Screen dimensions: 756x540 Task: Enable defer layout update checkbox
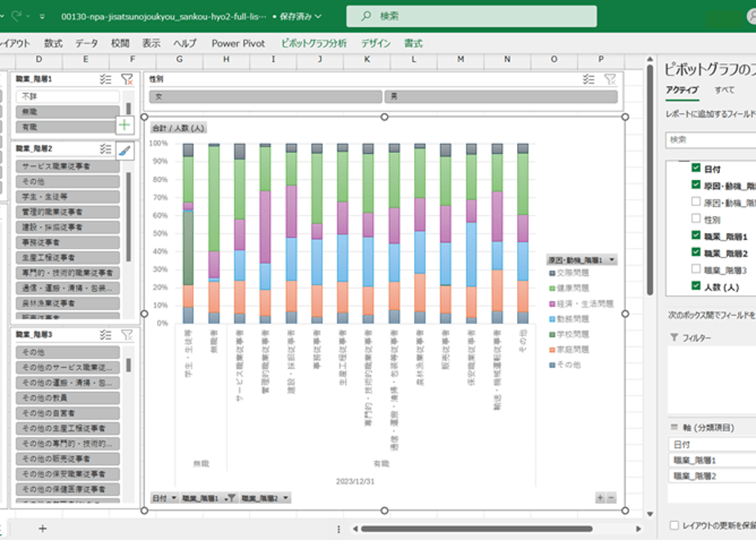pyautogui.click(x=674, y=525)
